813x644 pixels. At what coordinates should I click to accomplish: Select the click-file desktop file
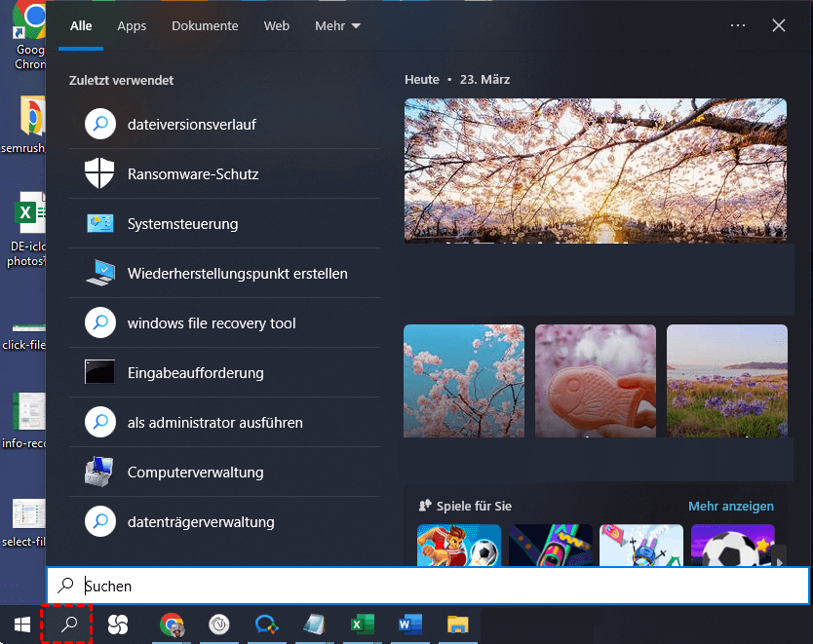pyautogui.click(x=25, y=337)
